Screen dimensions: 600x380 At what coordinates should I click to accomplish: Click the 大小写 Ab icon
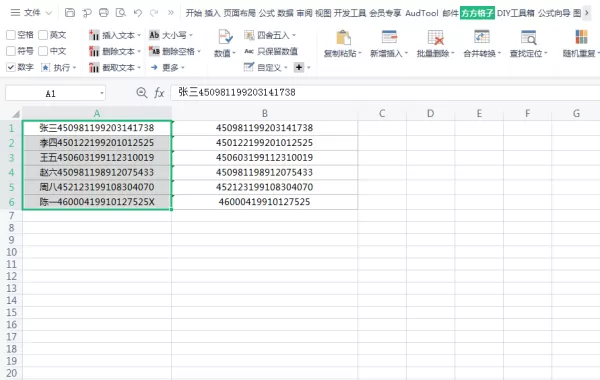point(154,35)
